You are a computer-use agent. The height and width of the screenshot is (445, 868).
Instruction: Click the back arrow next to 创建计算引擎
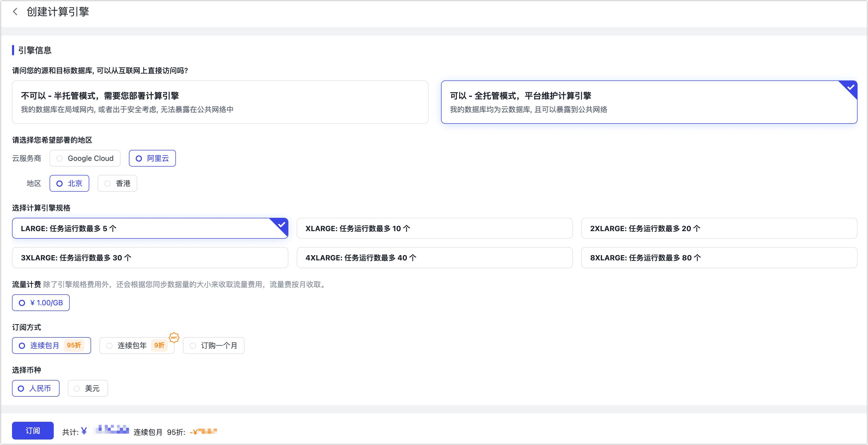coord(15,11)
